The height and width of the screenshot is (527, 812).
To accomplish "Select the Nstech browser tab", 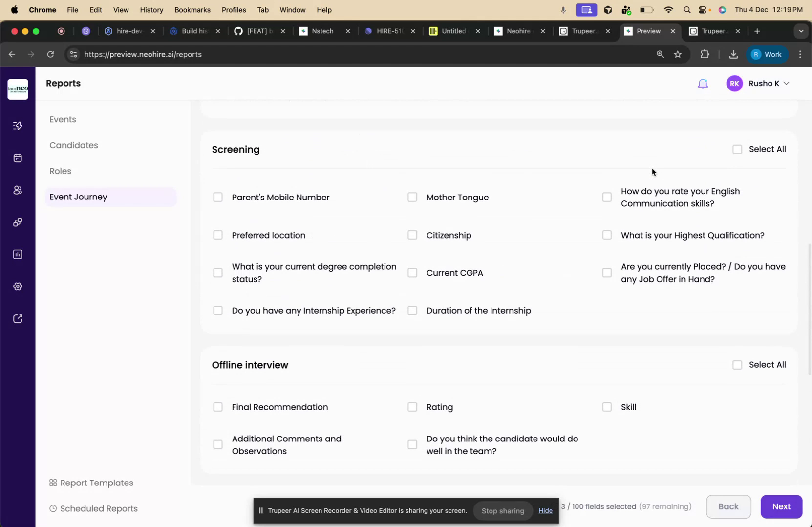I will (x=322, y=31).
